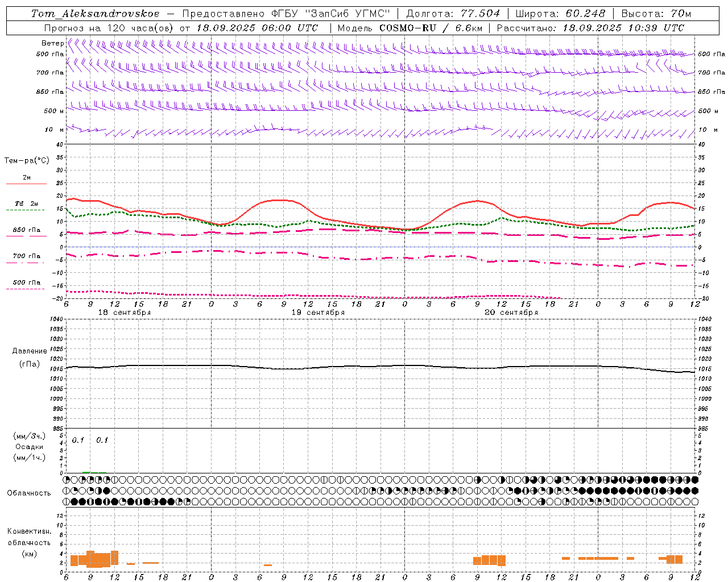Click the Долгота: 77.504 value
The image size is (728, 582).
453,14
